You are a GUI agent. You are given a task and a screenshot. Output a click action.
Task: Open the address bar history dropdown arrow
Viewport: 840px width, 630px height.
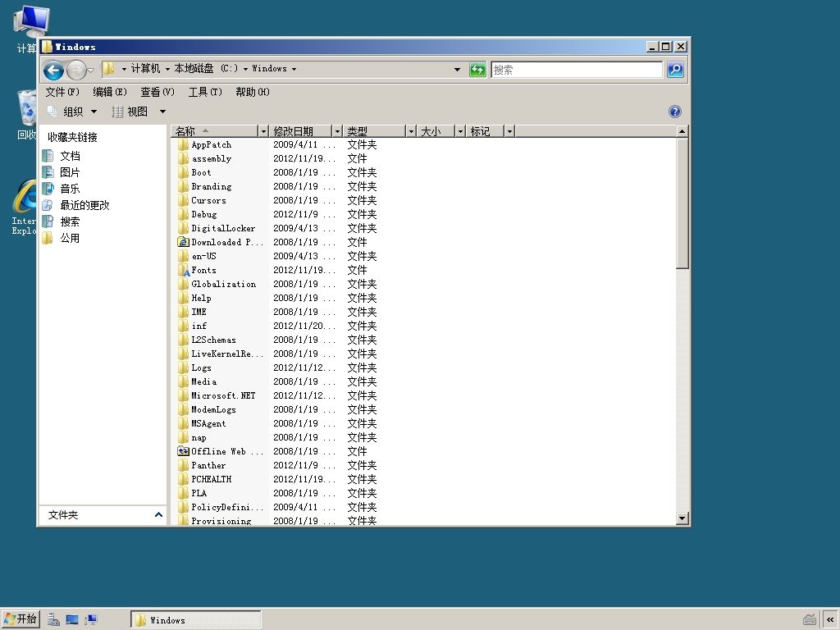click(x=457, y=69)
